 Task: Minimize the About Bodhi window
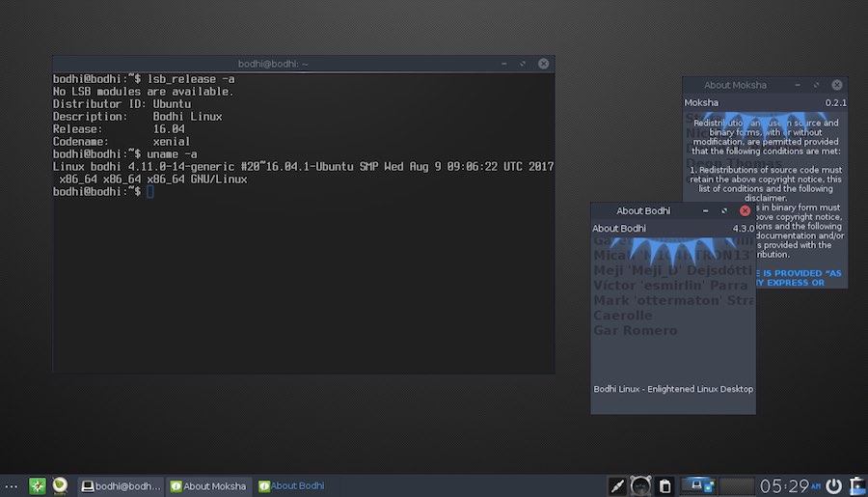click(705, 210)
